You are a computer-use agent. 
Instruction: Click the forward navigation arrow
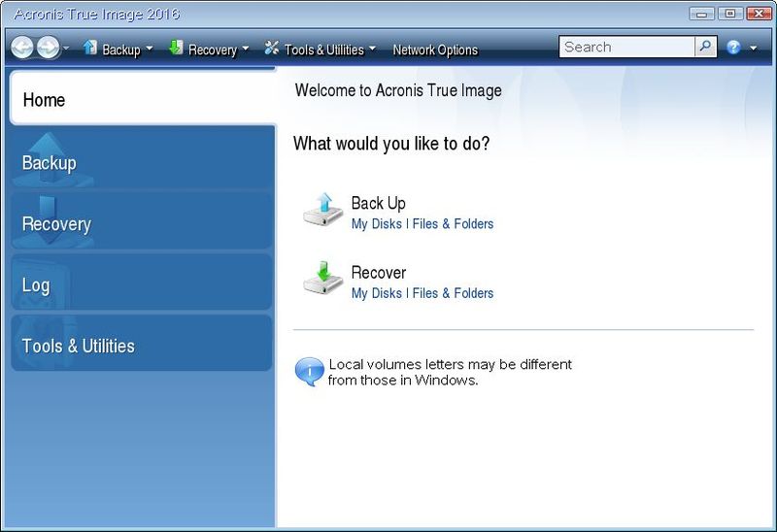click(48, 48)
